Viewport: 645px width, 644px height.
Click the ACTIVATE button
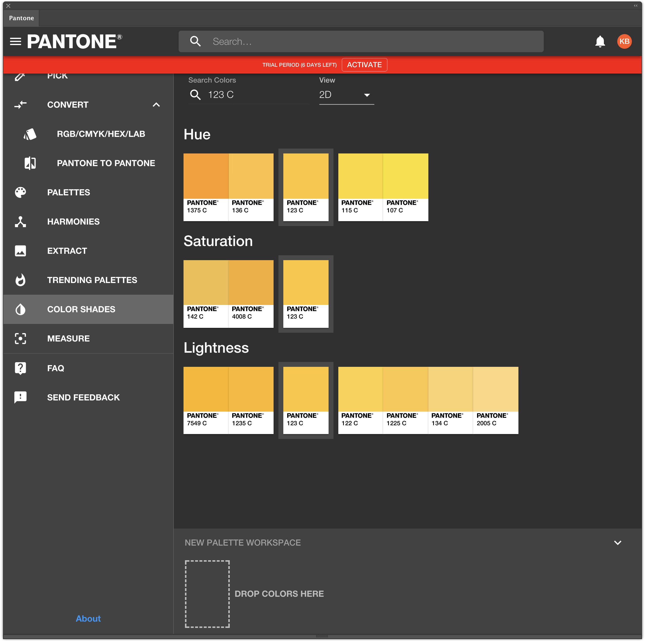[x=364, y=65]
